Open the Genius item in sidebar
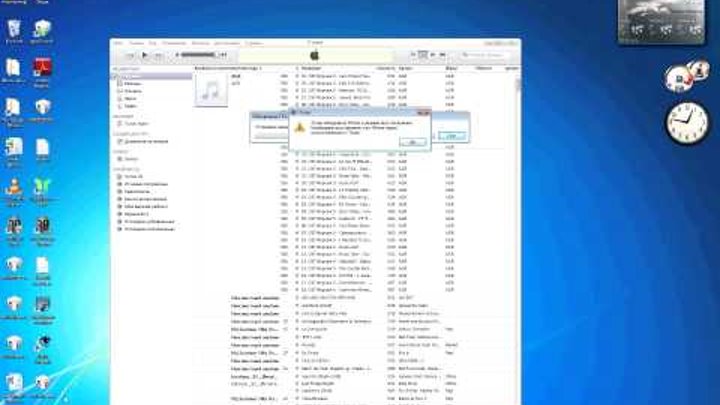The width and height of the screenshot is (720, 405). (x=131, y=159)
